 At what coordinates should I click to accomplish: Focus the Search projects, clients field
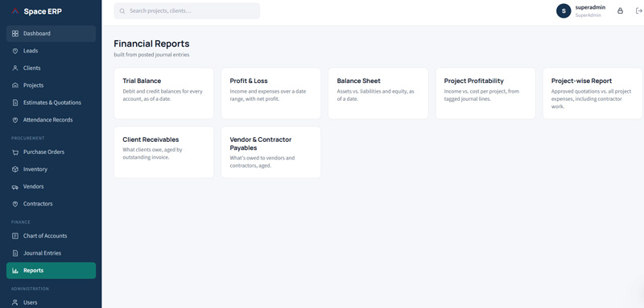coord(187,11)
